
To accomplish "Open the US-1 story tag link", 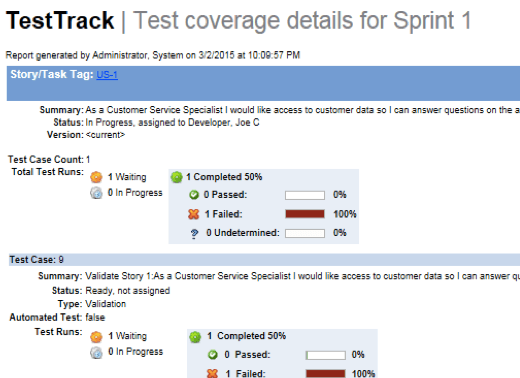I will [x=107, y=75].
